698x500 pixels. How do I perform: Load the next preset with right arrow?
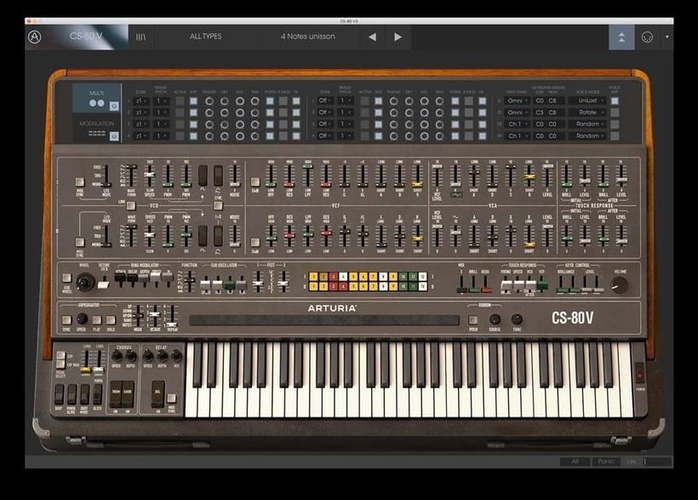click(x=398, y=37)
